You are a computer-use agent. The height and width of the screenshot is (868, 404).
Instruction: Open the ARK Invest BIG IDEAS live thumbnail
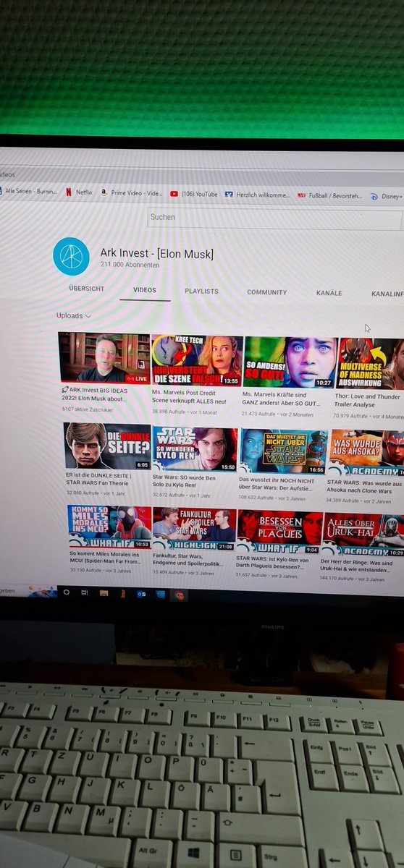click(x=104, y=357)
